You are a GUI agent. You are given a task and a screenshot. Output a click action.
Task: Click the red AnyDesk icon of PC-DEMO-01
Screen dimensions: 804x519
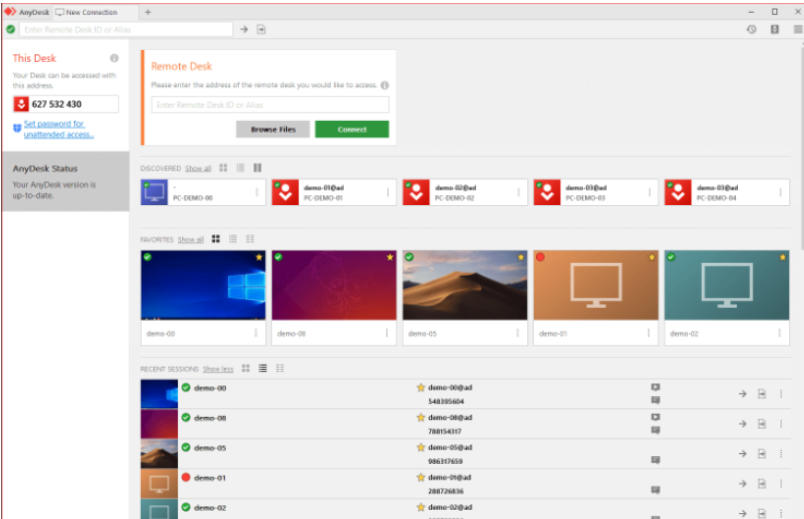[284, 192]
